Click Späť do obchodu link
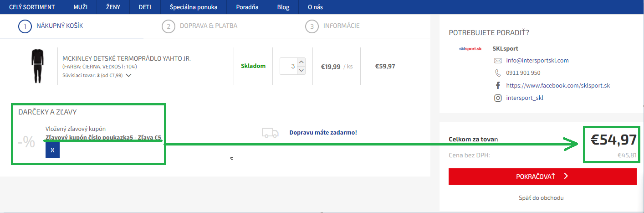 coord(541,198)
